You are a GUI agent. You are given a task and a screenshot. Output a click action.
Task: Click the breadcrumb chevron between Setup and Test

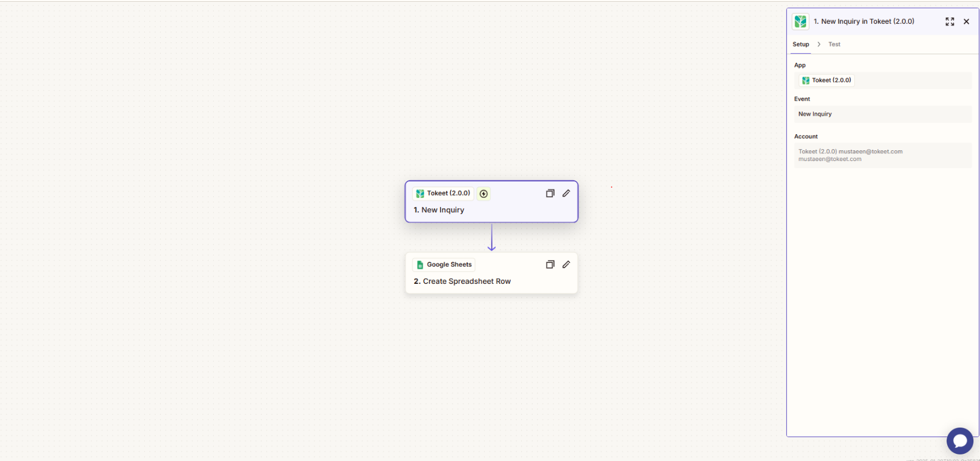819,44
